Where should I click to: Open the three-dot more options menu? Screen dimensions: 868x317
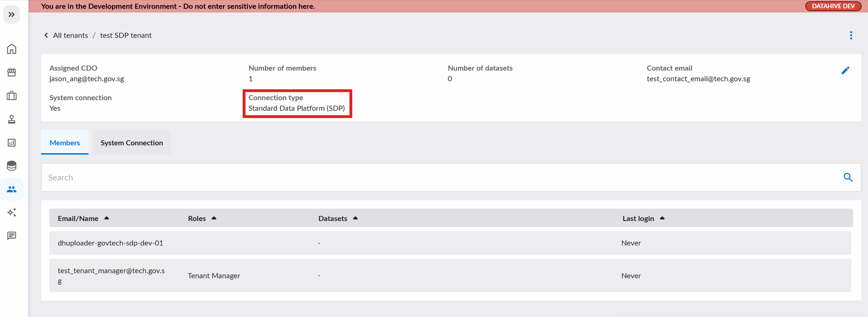pos(851,36)
